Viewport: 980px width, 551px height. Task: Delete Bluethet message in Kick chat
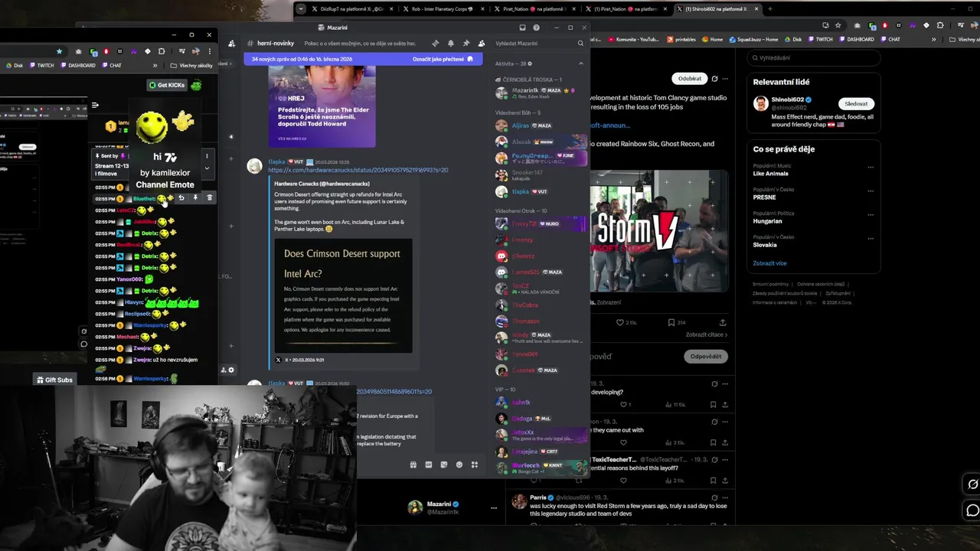[210, 198]
